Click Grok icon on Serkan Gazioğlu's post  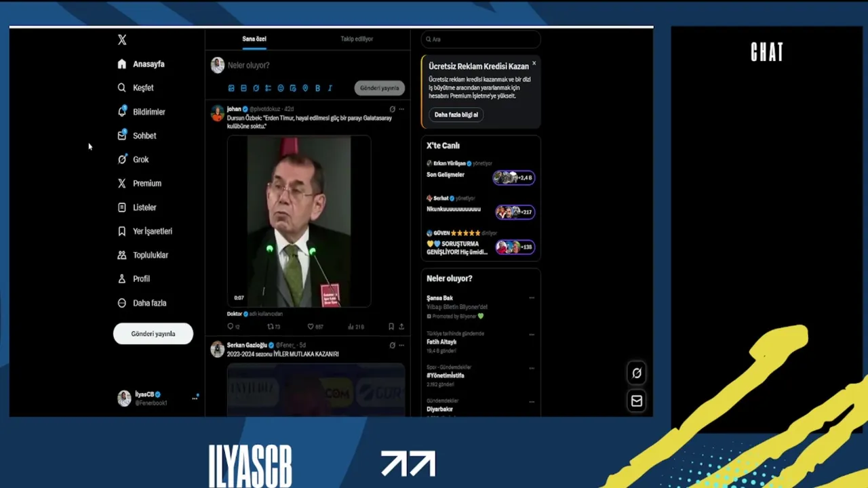(392, 345)
